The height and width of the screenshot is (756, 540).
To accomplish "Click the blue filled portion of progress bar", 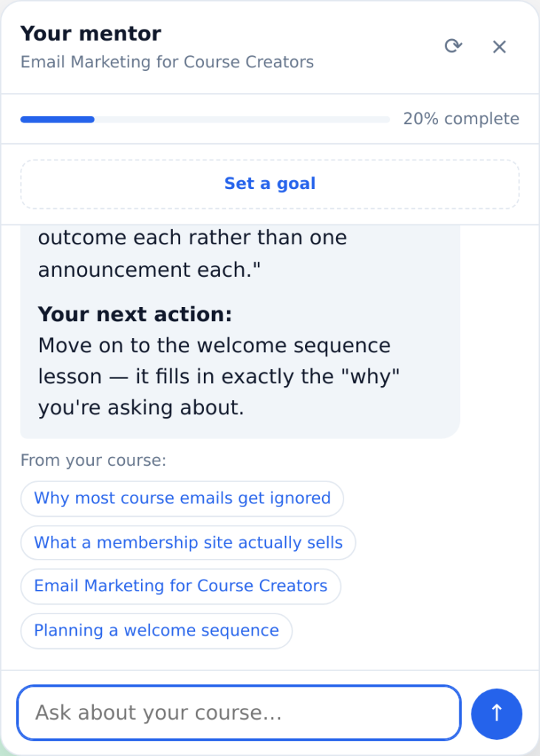I will (57, 120).
